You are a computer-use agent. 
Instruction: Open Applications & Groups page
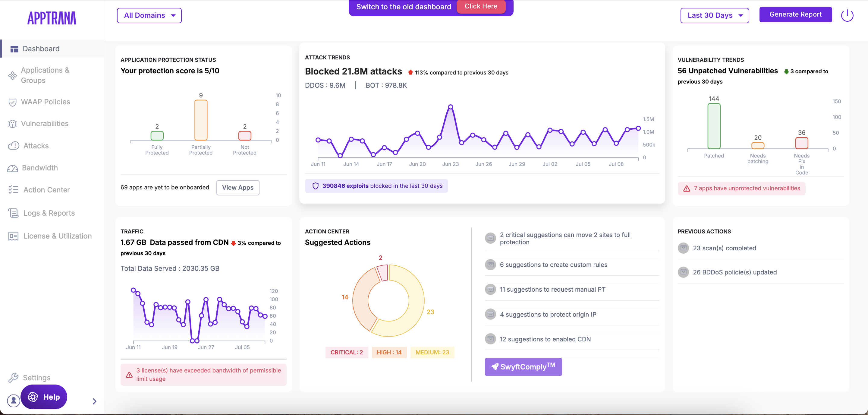click(45, 75)
